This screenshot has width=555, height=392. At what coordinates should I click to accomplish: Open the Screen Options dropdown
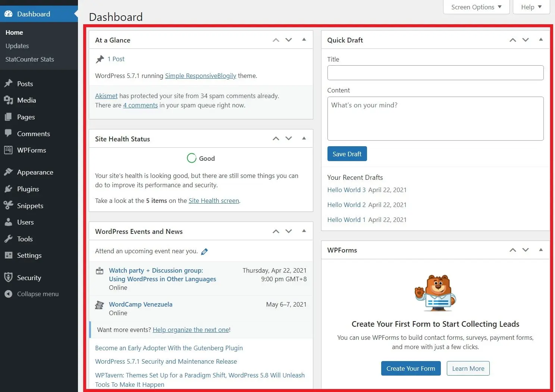(x=476, y=7)
